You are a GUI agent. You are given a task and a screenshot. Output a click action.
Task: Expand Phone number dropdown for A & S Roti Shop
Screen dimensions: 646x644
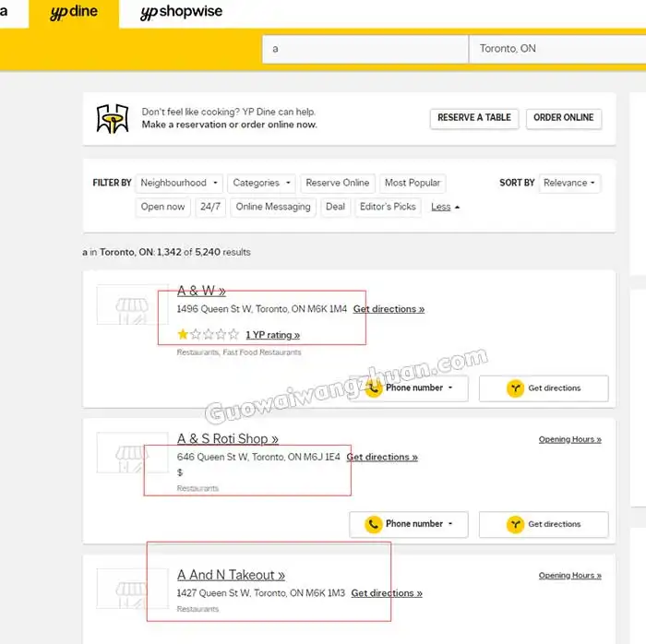point(408,524)
